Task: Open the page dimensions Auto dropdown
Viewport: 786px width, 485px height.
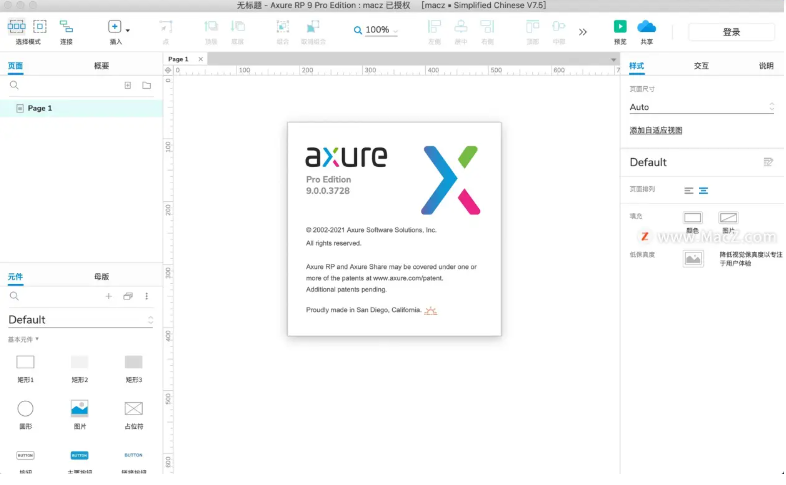Action: pos(701,107)
